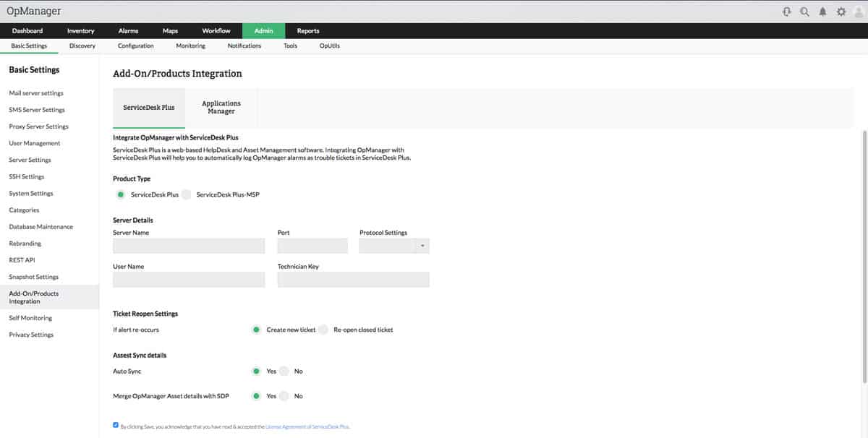The image size is (868, 438).
Task: Set Auto Sync to Yes
Action: tap(256, 371)
